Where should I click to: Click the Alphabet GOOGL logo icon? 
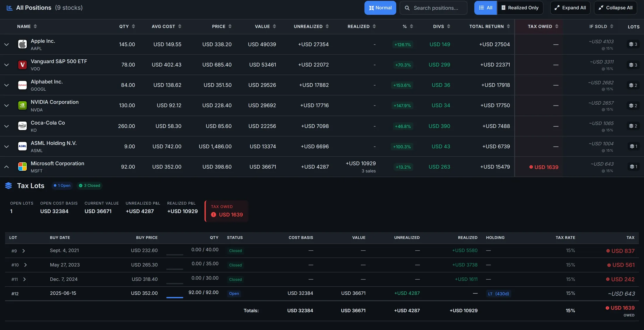(22, 85)
